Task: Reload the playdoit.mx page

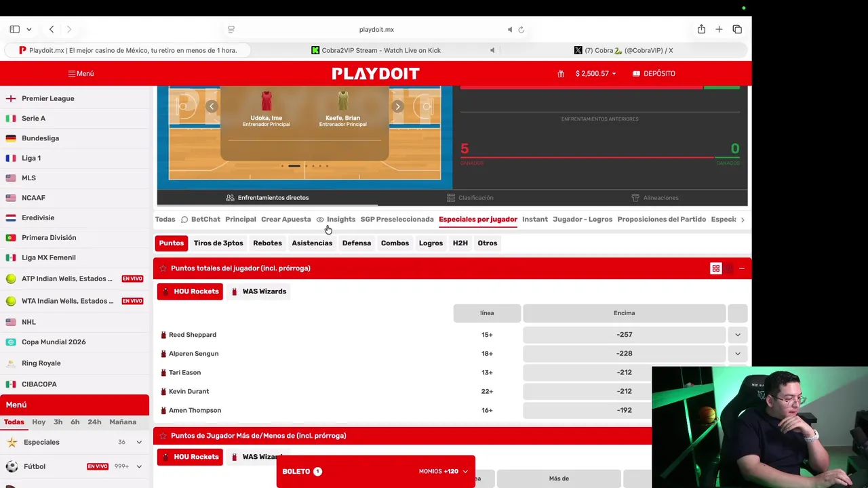Action: click(521, 30)
